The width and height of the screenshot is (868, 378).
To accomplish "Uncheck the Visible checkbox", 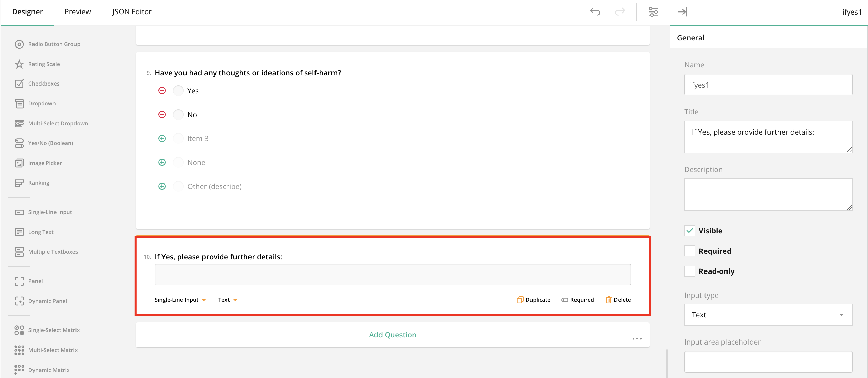I will click(x=689, y=230).
